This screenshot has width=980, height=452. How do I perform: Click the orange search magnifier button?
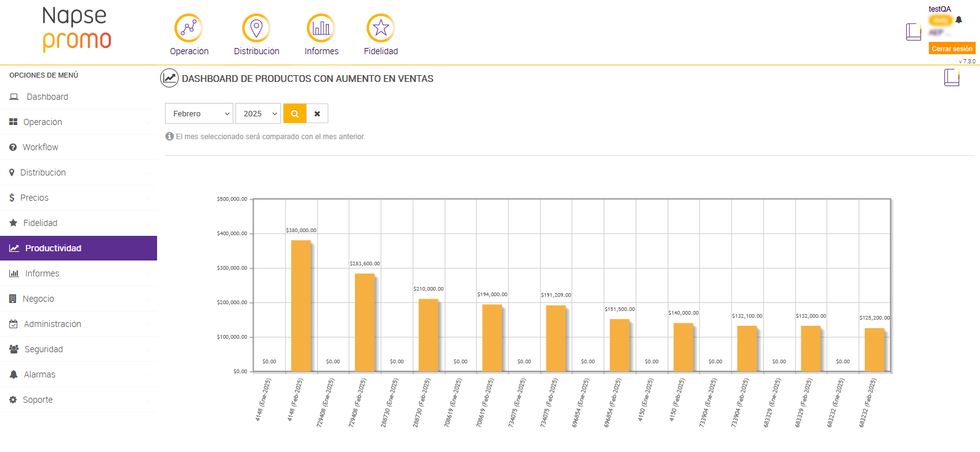tap(294, 114)
